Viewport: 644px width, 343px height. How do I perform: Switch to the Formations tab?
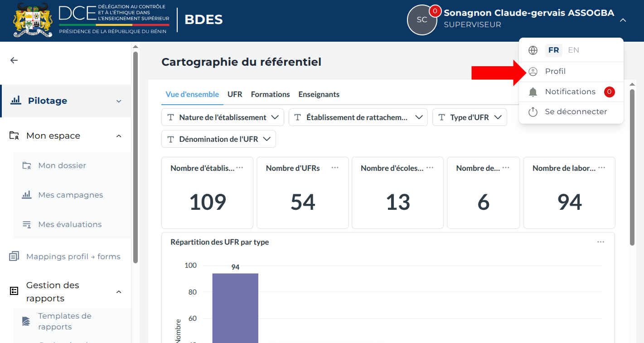(270, 94)
